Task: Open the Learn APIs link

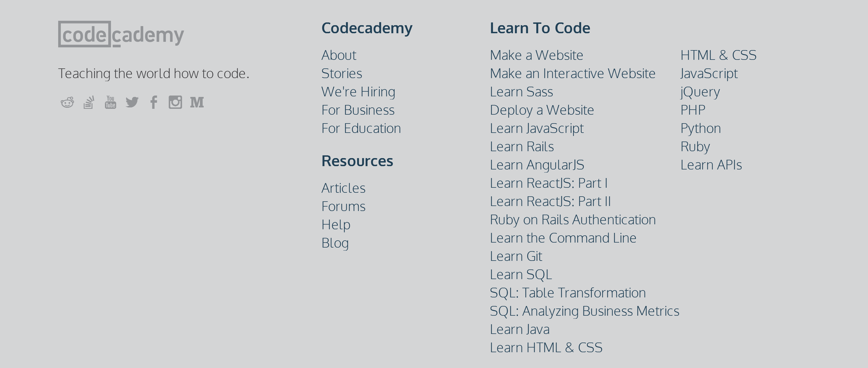Action: point(711,165)
